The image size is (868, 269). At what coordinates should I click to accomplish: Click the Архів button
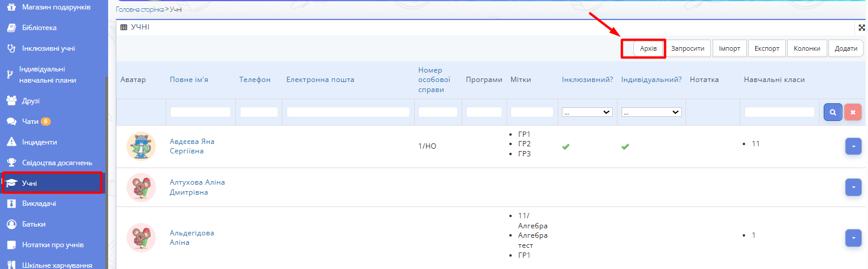(x=648, y=49)
